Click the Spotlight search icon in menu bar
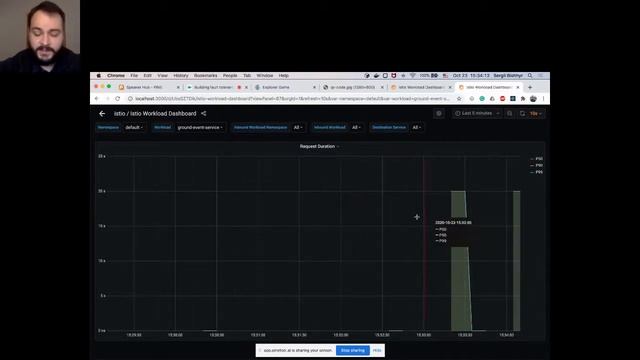This screenshot has width=640, height=360. click(530, 76)
